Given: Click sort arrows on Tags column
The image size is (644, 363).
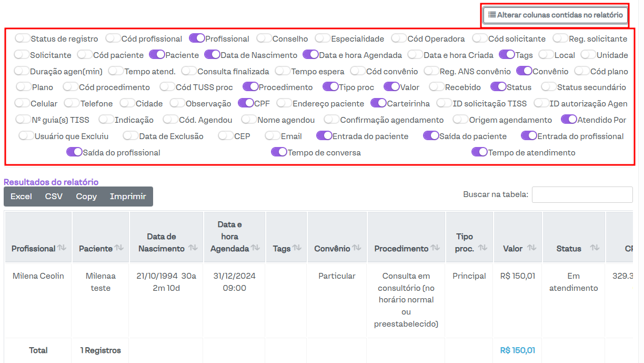Looking at the screenshot, I should [297, 248].
